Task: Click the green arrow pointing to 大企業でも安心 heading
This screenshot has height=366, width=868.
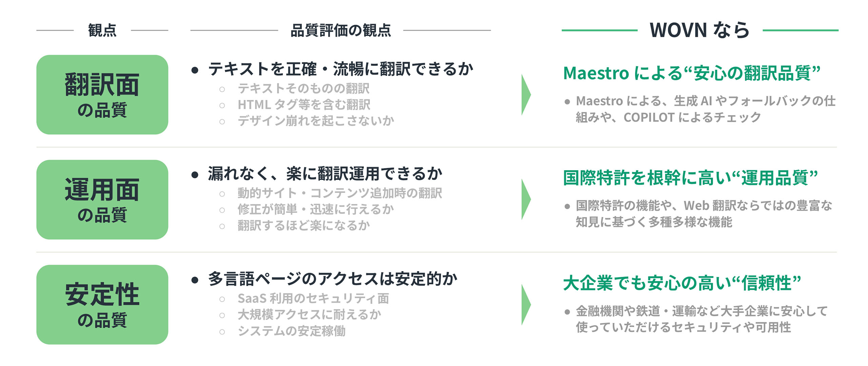Action: (526, 305)
